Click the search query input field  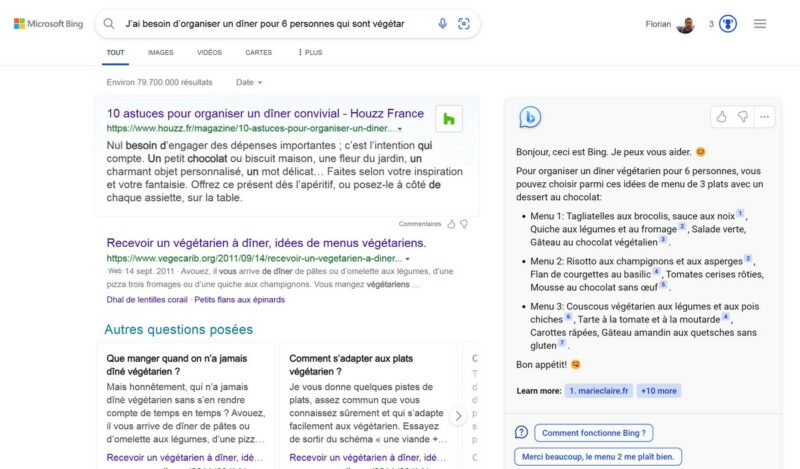point(265,23)
